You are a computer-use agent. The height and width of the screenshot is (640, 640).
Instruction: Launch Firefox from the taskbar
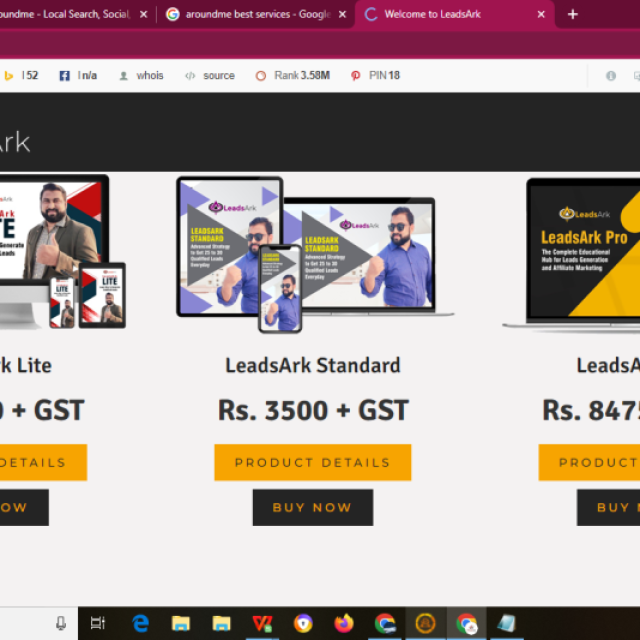coord(344,623)
